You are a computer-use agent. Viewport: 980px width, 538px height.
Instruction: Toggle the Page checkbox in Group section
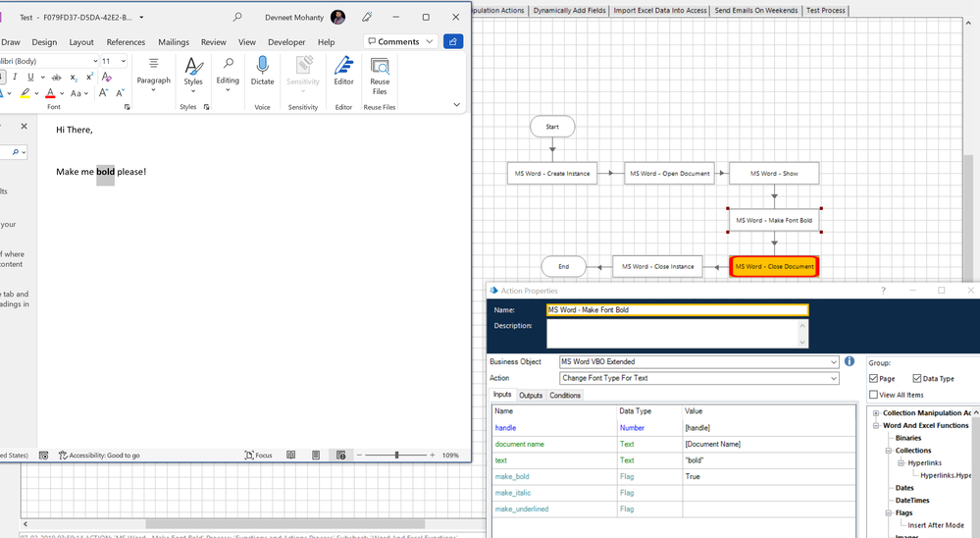point(874,379)
